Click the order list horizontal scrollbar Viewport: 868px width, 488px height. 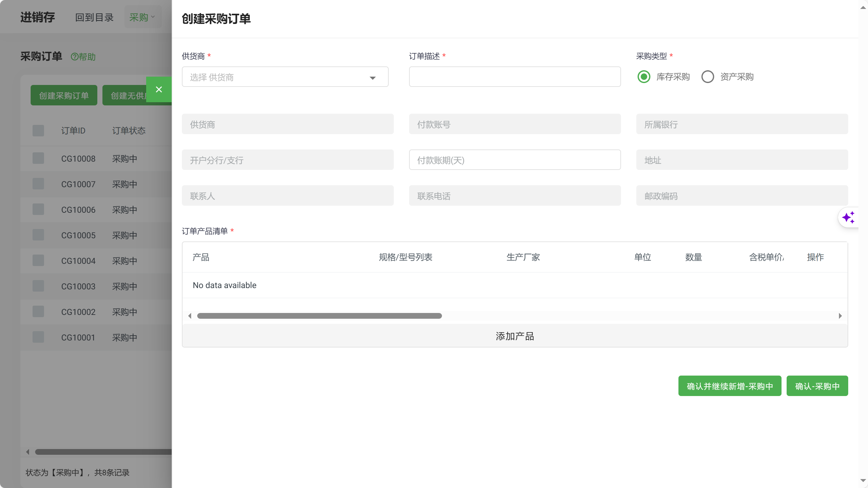(103, 452)
